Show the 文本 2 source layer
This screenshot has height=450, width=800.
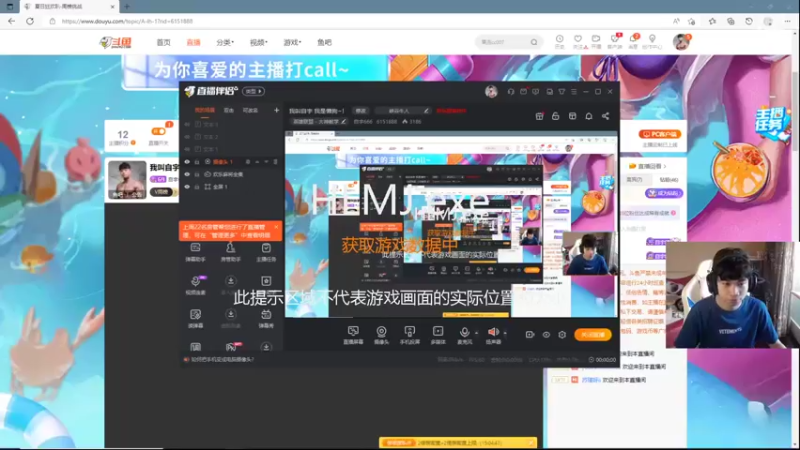point(187,137)
